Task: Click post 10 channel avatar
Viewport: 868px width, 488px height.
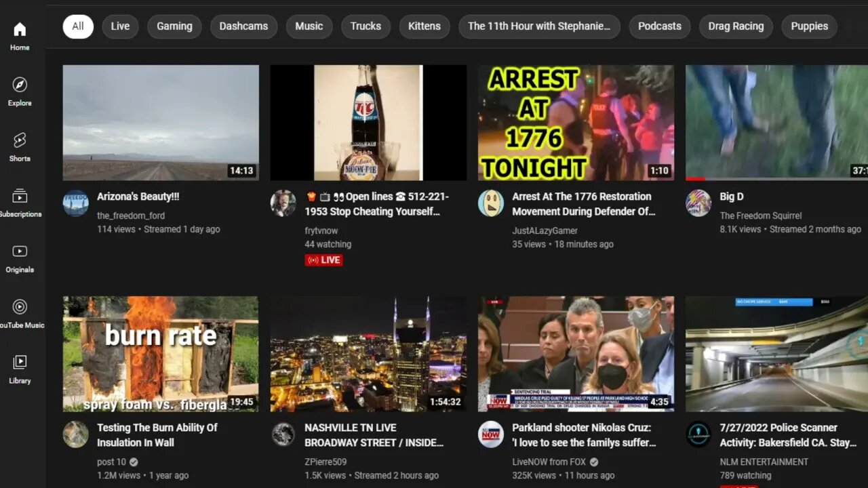Action: pos(75,434)
